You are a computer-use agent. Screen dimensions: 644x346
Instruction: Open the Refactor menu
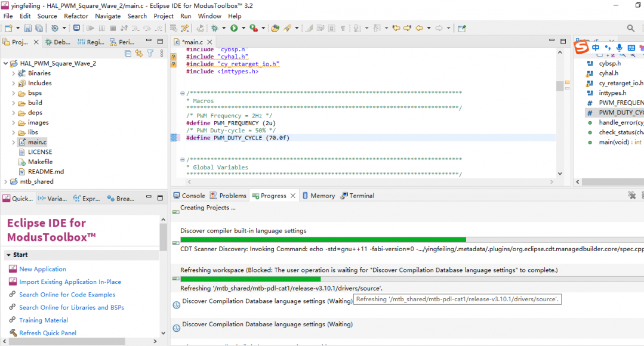(x=76, y=16)
